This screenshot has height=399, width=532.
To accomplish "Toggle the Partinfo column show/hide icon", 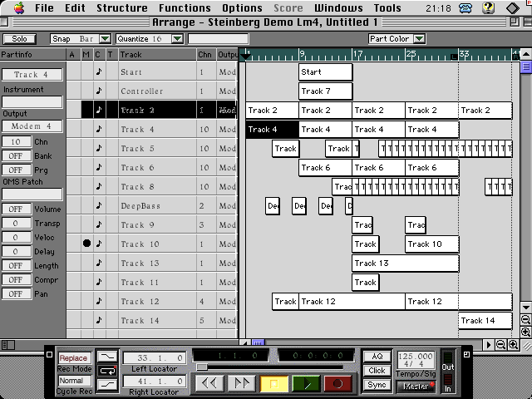I will tap(7, 345).
